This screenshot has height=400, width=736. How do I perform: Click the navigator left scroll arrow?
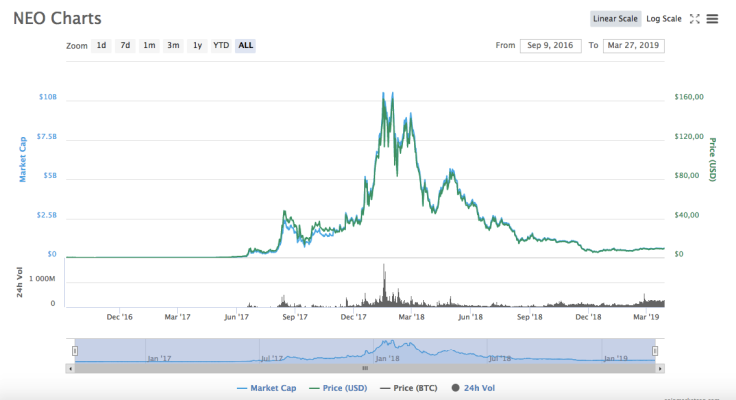click(70, 369)
